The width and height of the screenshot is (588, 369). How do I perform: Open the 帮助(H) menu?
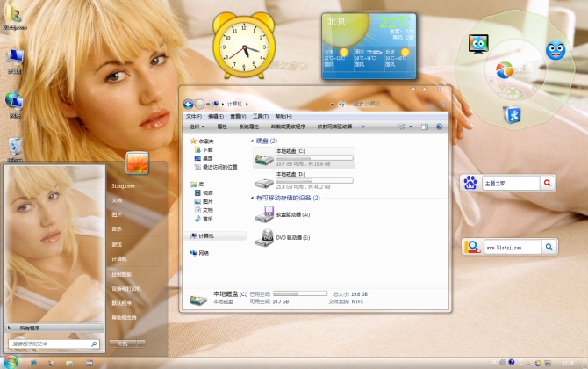[x=283, y=116]
